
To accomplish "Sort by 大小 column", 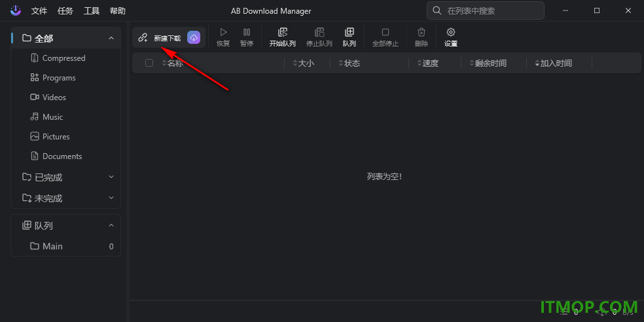I will 304,63.
